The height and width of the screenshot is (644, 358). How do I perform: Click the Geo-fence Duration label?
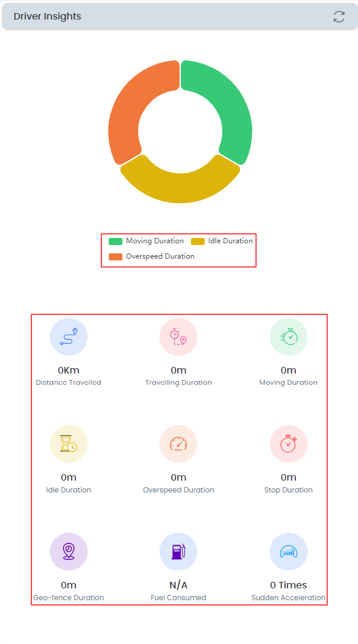click(x=69, y=598)
